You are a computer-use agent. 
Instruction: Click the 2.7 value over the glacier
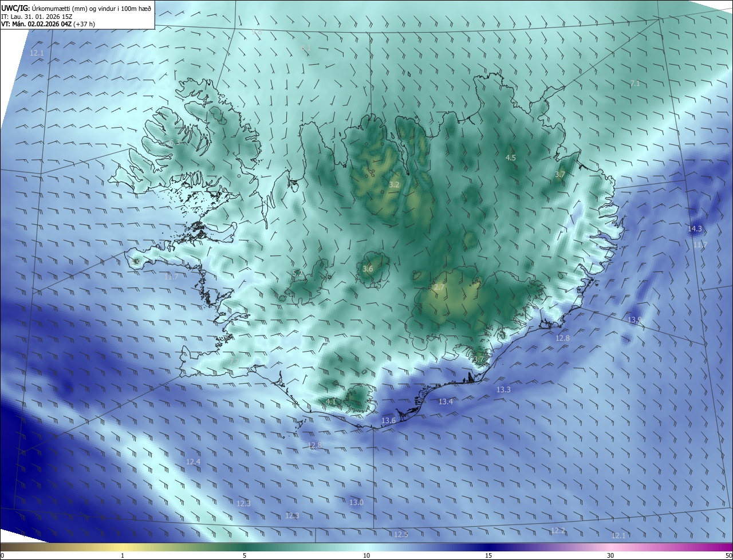click(439, 287)
